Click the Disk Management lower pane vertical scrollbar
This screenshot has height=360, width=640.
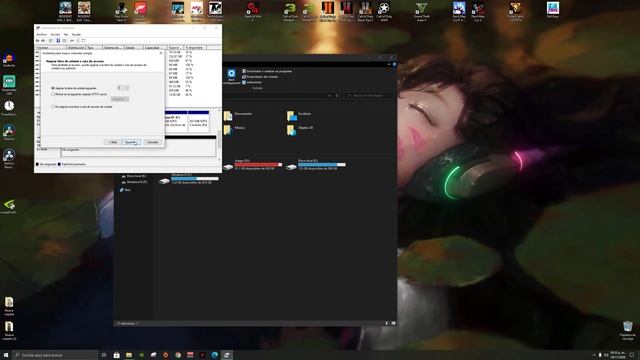click(220, 135)
